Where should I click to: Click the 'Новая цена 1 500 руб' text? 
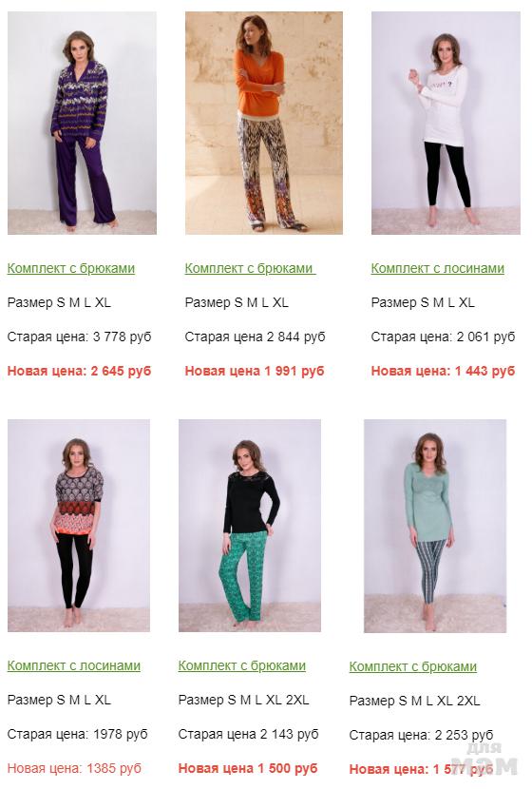coord(248,768)
